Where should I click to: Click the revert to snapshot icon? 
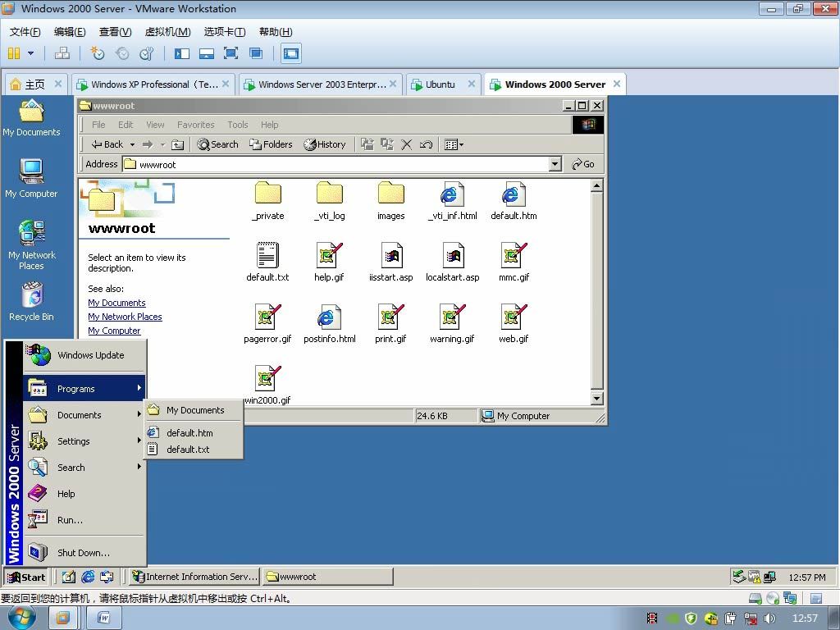(122, 53)
